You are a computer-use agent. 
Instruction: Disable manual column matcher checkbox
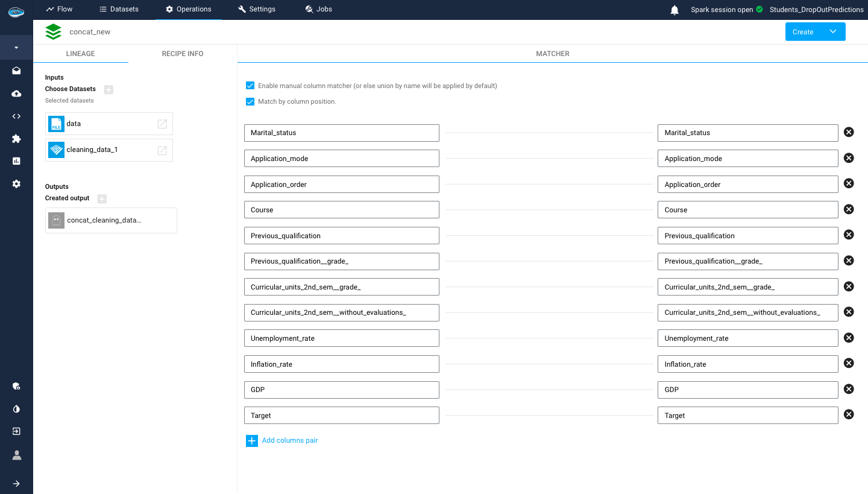(x=250, y=86)
